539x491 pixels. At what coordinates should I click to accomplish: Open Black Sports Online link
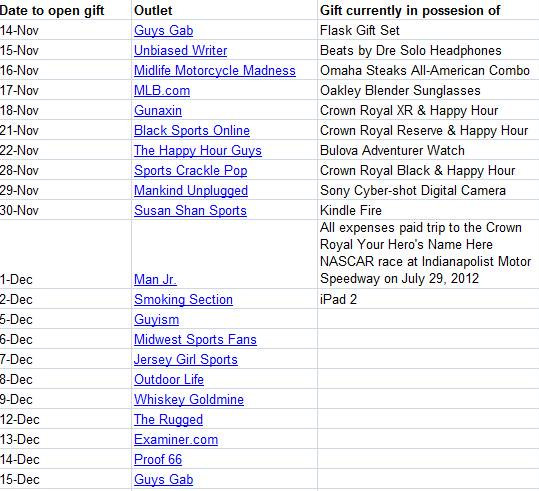tap(192, 130)
